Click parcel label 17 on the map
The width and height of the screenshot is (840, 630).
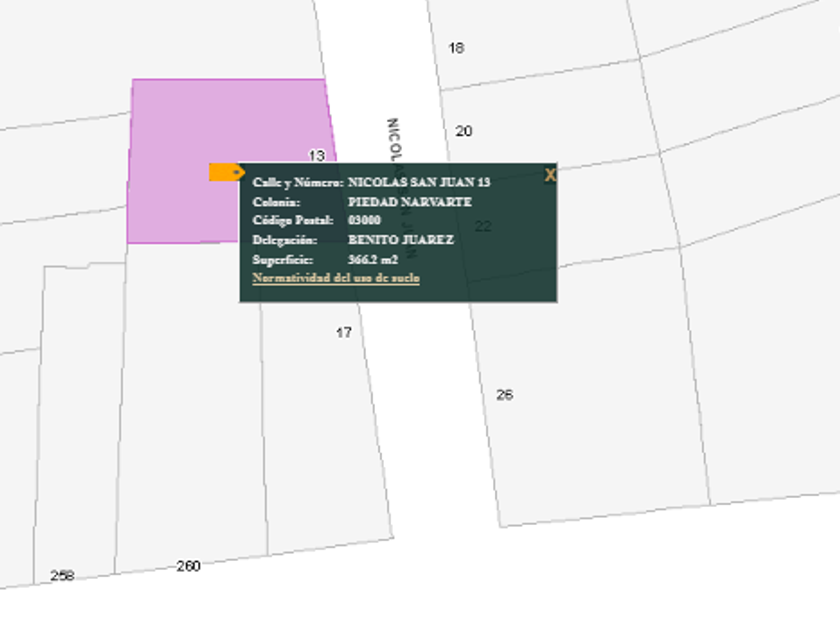(x=344, y=333)
